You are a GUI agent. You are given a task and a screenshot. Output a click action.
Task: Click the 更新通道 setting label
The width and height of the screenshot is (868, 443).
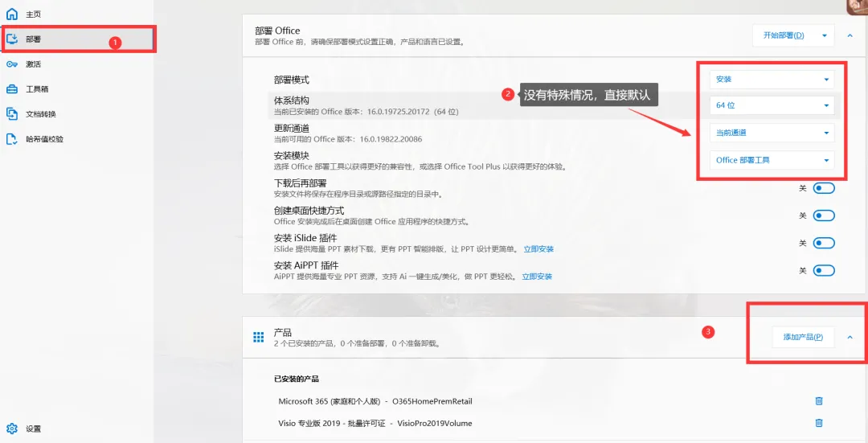point(292,129)
